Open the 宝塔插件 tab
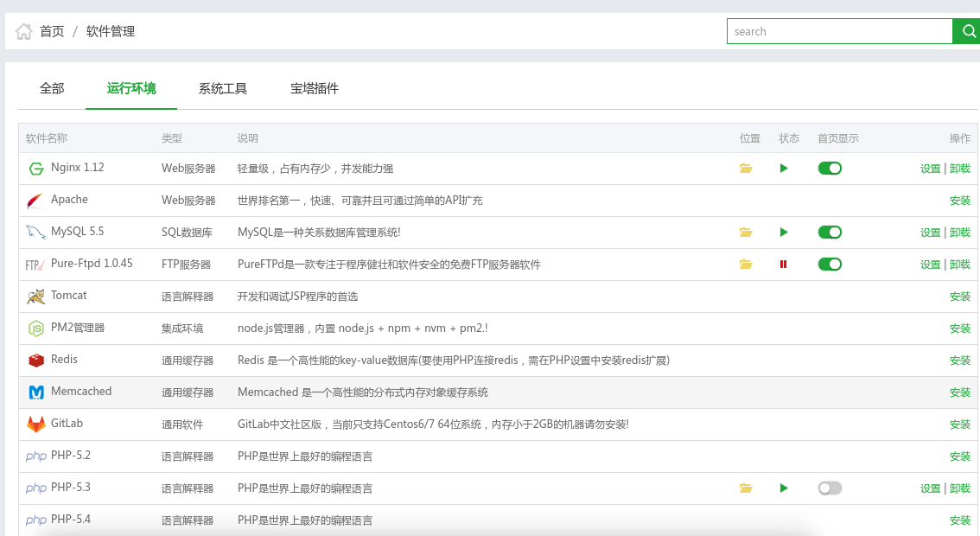This screenshot has height=536, width=980. [x=315, y=89]
